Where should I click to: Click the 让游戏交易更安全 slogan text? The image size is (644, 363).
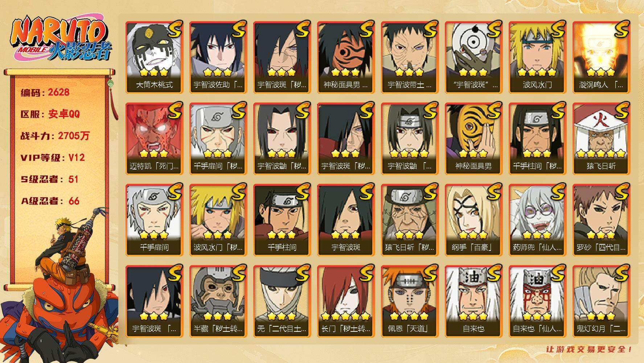(589, 349)
